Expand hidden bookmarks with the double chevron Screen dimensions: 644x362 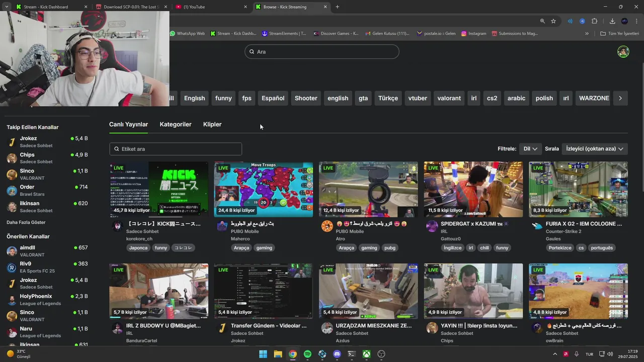[x=587, y=34]
